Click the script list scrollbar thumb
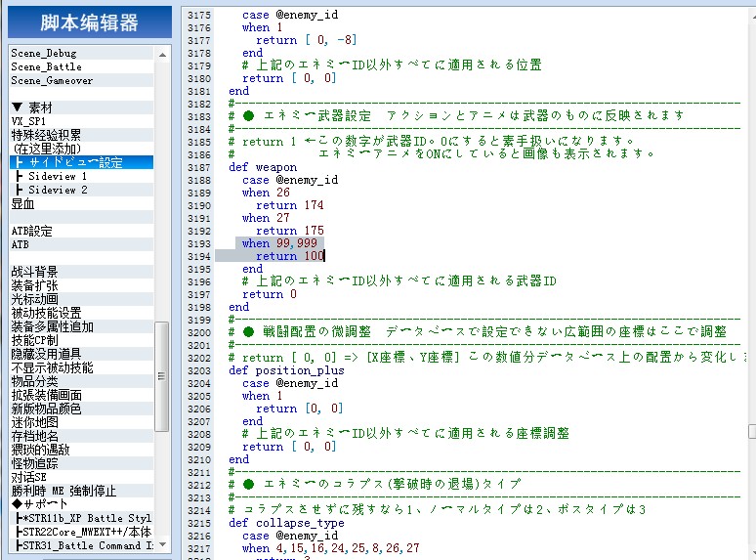This screenshot has height=560, width=756. 162,376
